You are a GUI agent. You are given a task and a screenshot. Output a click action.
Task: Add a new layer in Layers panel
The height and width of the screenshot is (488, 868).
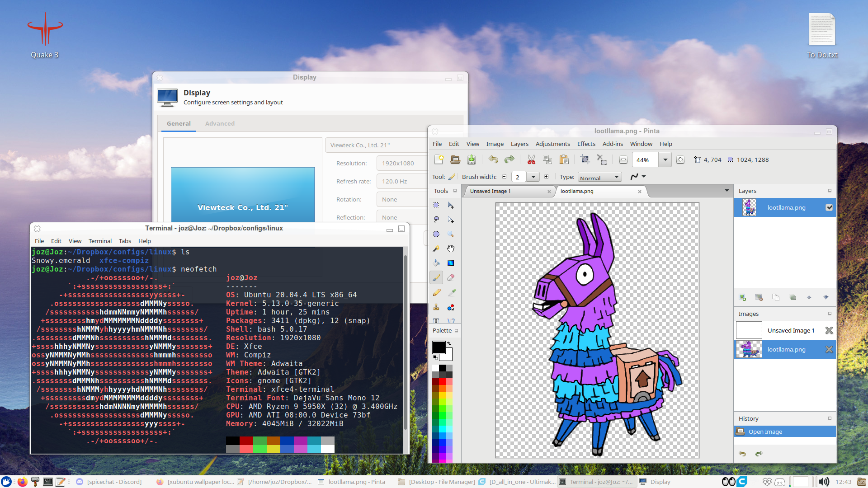742,297
